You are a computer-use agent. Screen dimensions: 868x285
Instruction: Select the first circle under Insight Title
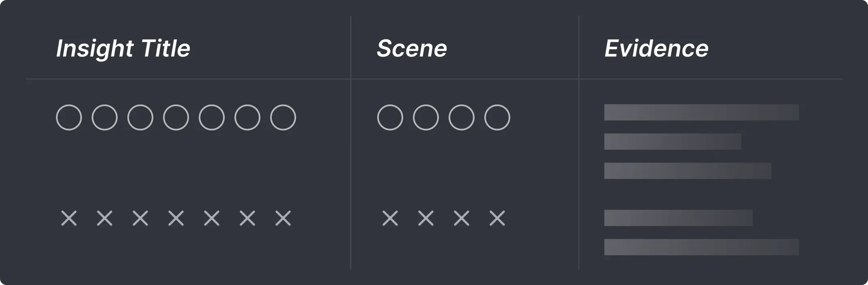pos(69,117)
